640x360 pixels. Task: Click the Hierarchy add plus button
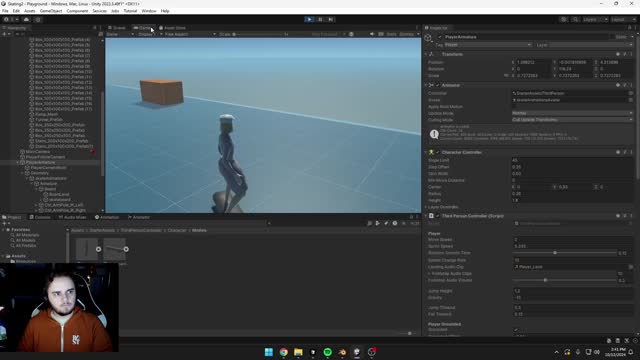4,34
